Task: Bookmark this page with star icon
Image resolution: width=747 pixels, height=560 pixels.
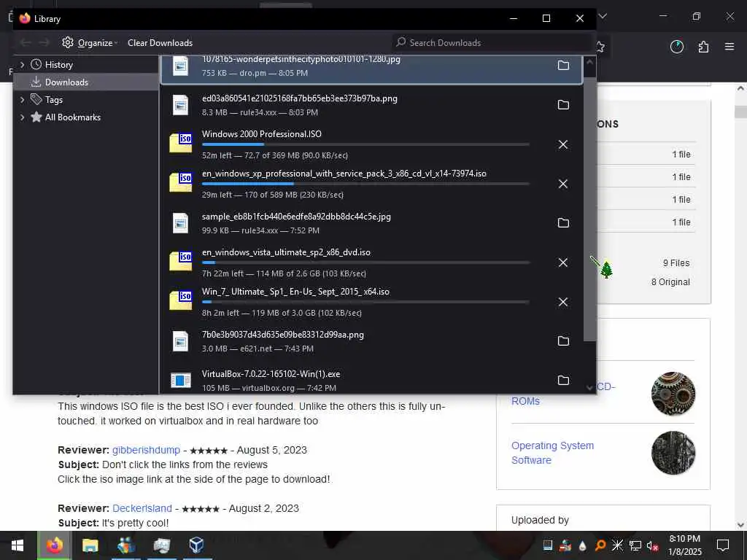Action: [601, 46]
